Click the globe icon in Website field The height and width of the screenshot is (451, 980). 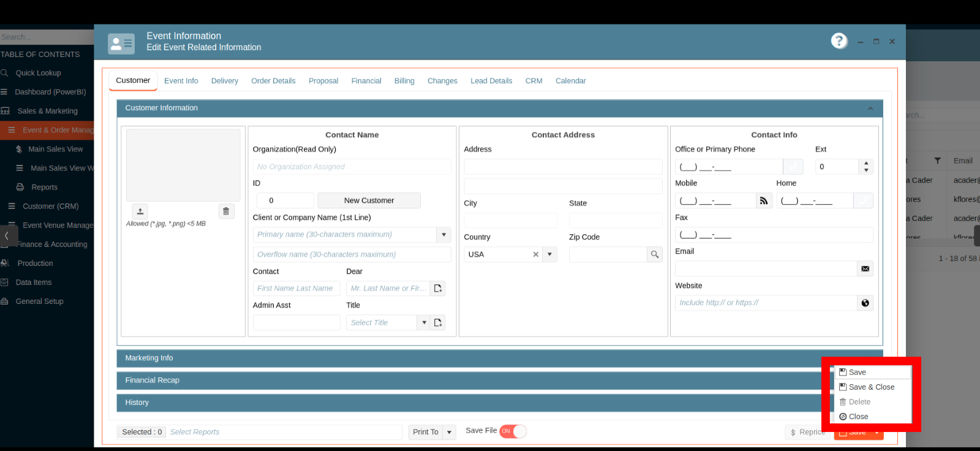click(x=865, y=303)
